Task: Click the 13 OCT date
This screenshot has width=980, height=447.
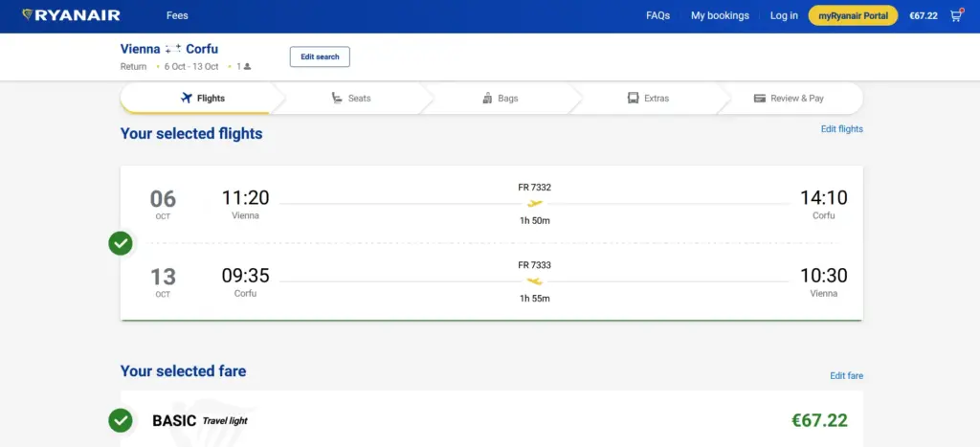Action: tap(163, 282)
